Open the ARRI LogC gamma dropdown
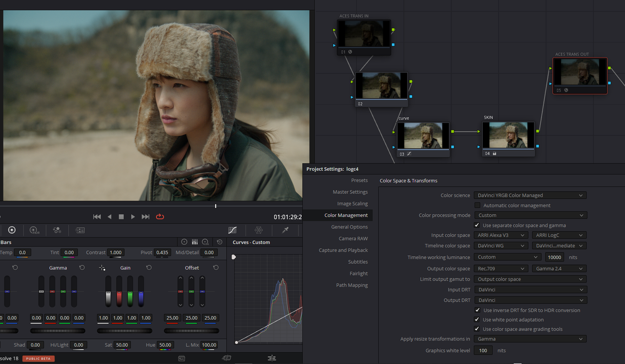Screen dimensions: 625x364 tap(559, 235)
